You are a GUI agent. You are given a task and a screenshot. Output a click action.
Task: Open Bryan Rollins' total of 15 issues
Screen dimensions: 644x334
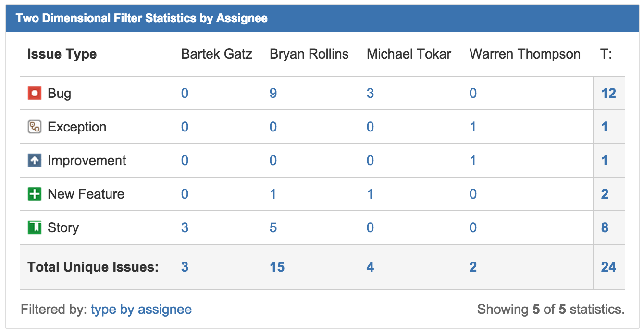[x=277, y=267]
